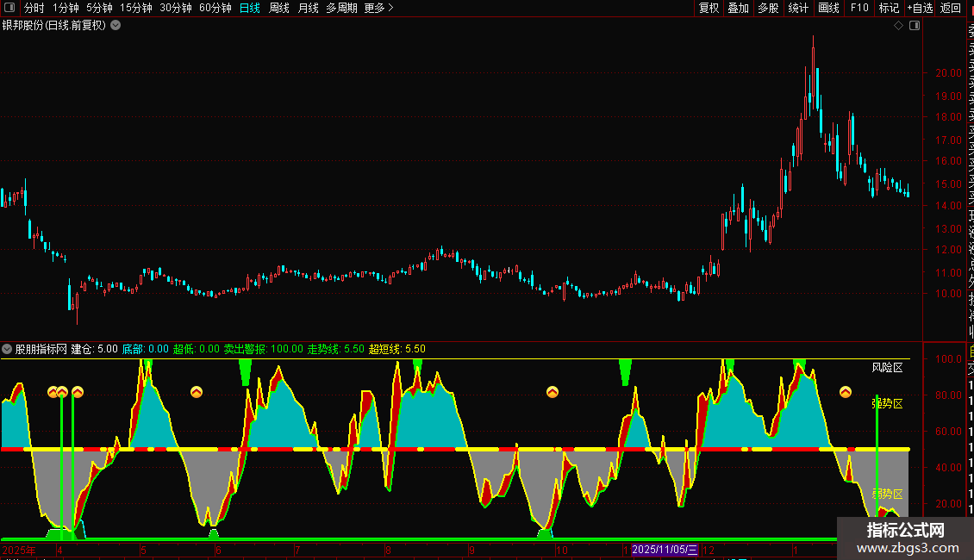974x560 pixels.
Task: Click the 底部: 0.00 value
Action: (x=146, y=349)
